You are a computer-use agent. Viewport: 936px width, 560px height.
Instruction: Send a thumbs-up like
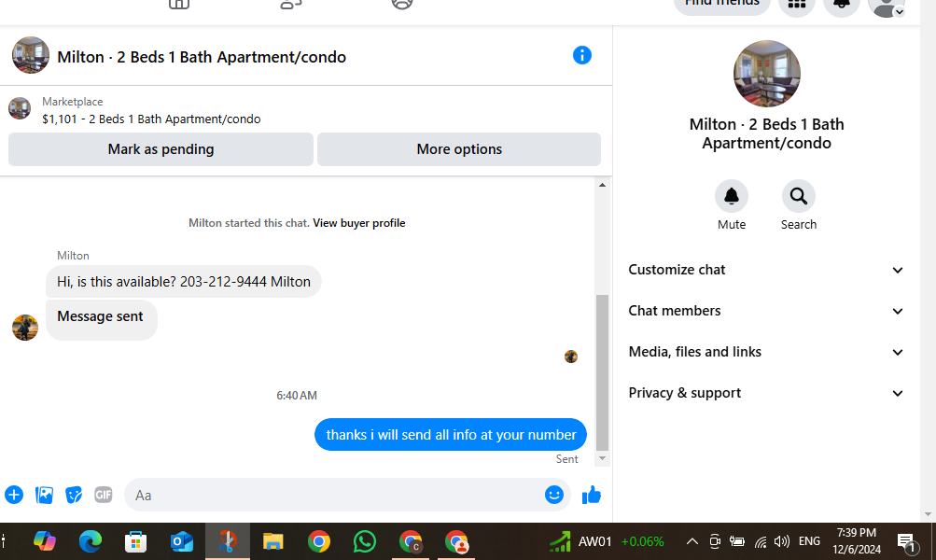click(591, 495)
